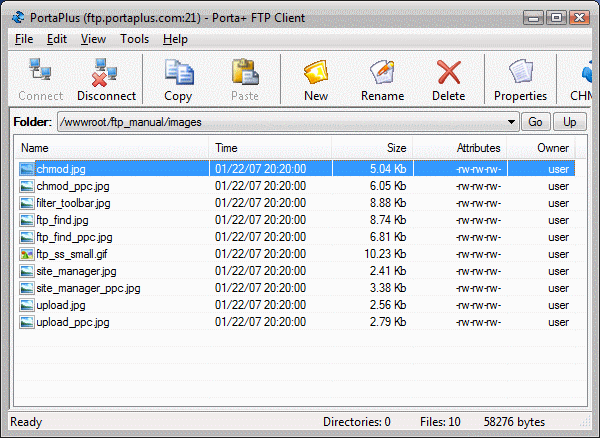Click the 2.79 Kb size cell
The height and width of the screenshot is (438, 600).
click(388, 322)
